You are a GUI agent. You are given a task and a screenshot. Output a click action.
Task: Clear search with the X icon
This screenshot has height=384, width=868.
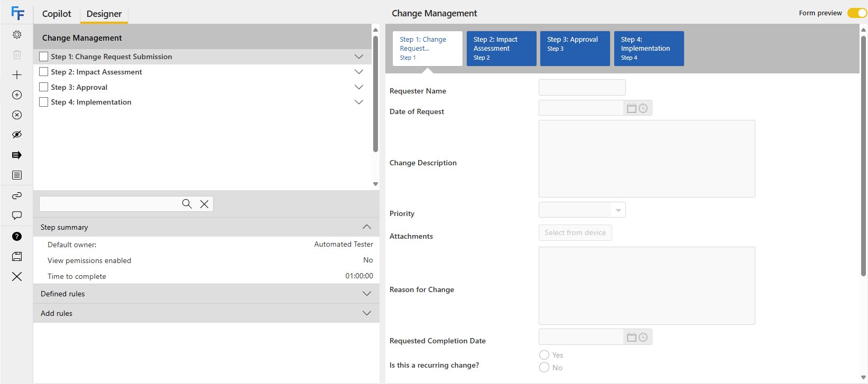[204, 204]
